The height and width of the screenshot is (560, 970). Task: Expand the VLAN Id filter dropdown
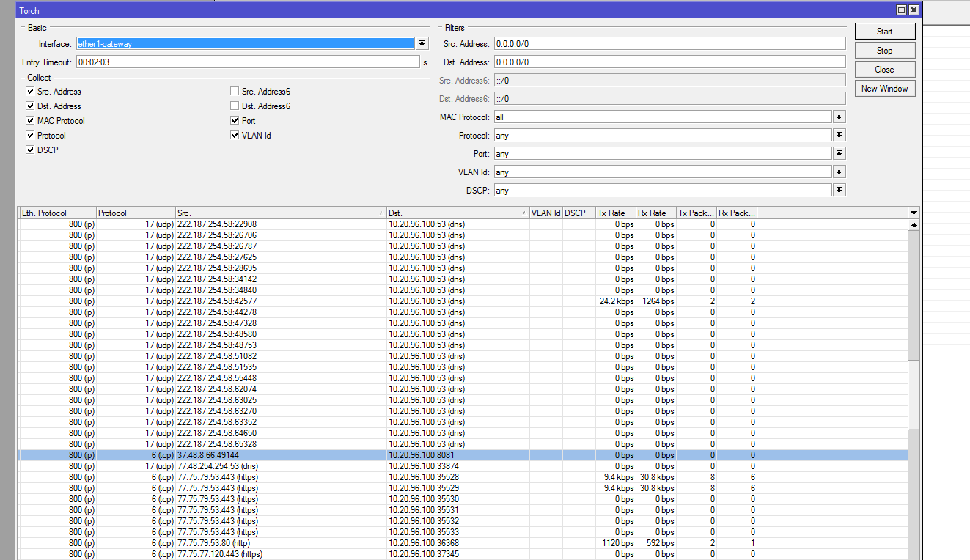pyautogui.click(x=839, y=172)
